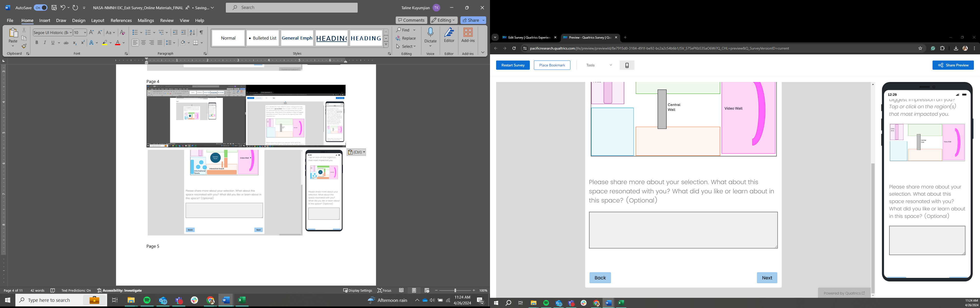Click the Justify alignment icon
Image resolution: width=980 pixels, height=308 pixels.
160,43
